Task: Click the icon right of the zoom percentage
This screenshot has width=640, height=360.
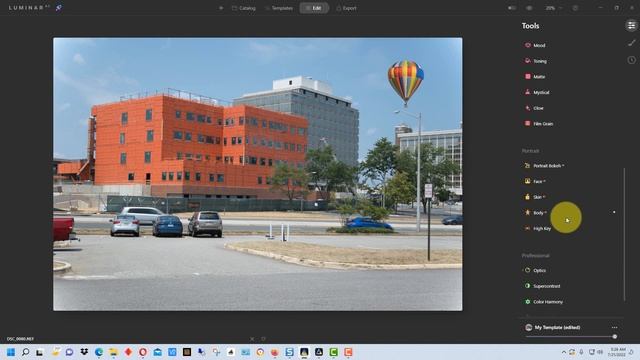Action: coord(575,8)
